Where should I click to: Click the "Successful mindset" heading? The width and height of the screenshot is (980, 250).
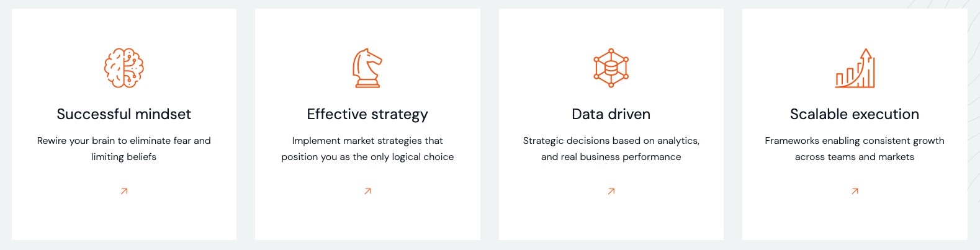(x=124, y=114)
